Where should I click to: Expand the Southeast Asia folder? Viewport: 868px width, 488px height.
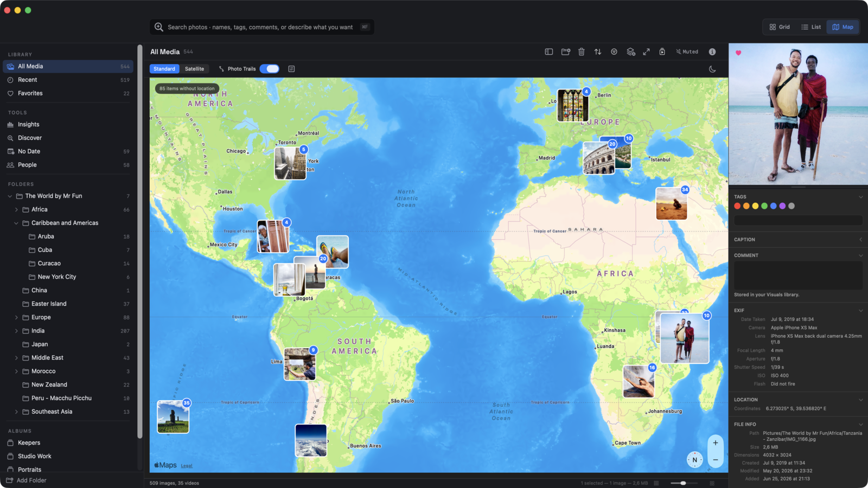pos(16,412)
